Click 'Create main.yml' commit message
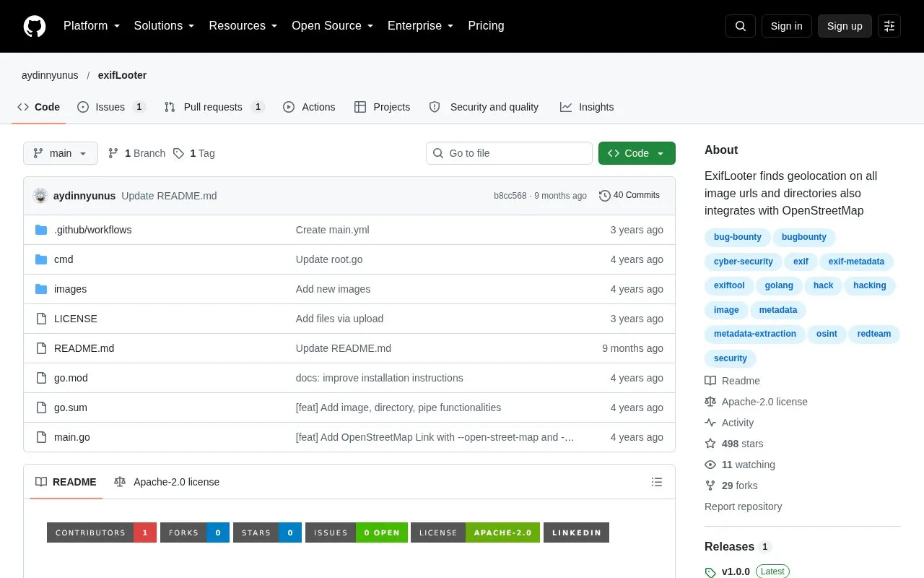Viewport: 924px width, 578px height. coord(332,230)
